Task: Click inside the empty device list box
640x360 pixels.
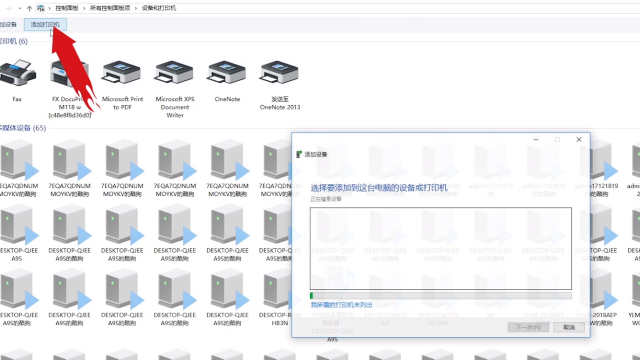Action: point(441,249)
